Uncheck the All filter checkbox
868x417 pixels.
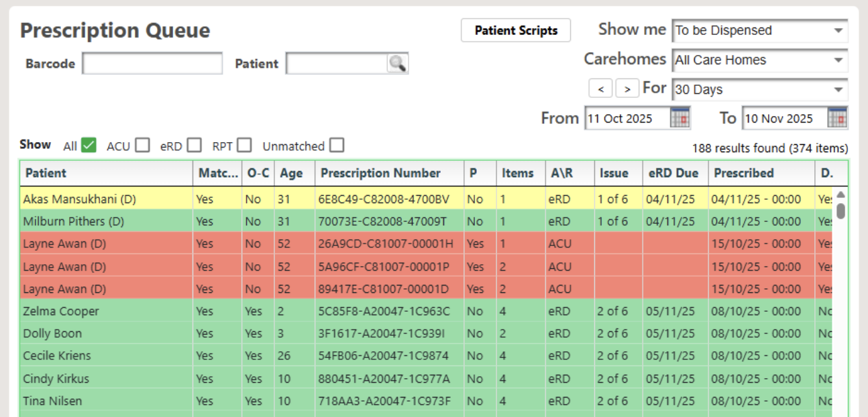click(x=89, y=145)
